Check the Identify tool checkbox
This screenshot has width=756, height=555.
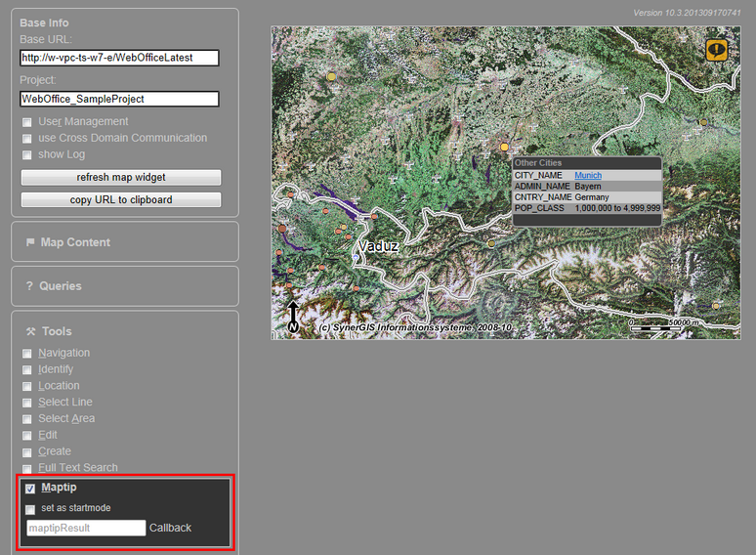[x=27, y=370]
